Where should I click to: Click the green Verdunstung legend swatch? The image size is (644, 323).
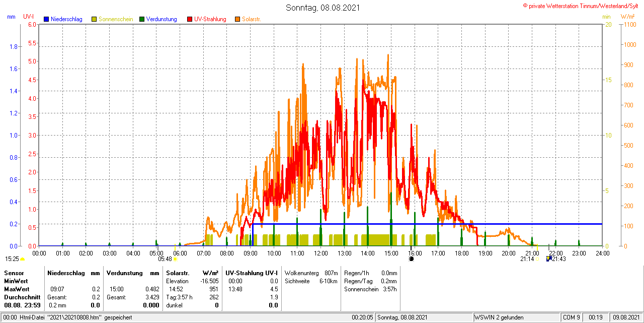(x=142, y=19)
